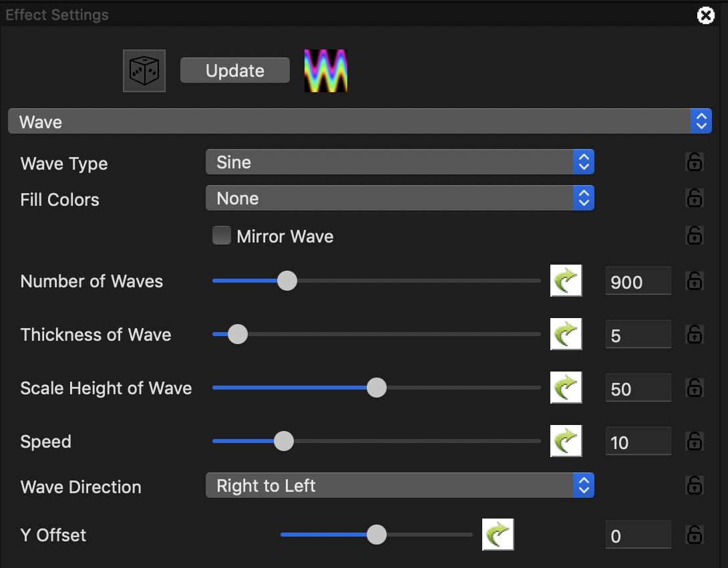Toggle lock icon beside Number of Waves
This screenshot has height=568, width=728.
[x=695, y=281]
